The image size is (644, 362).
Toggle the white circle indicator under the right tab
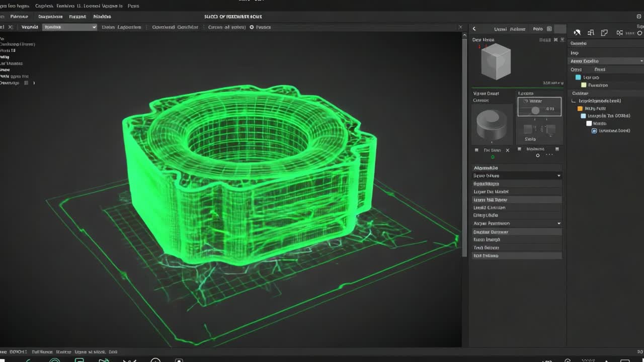click(x=538, y=156)
